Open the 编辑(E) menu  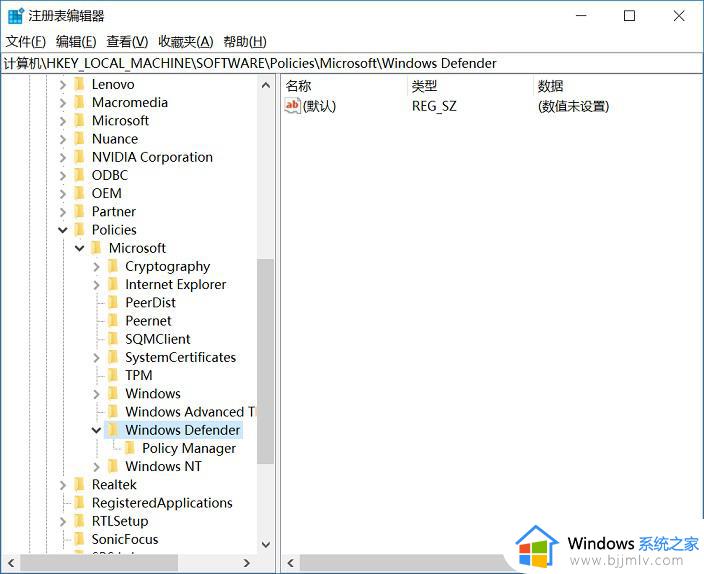tap(76, 42)
